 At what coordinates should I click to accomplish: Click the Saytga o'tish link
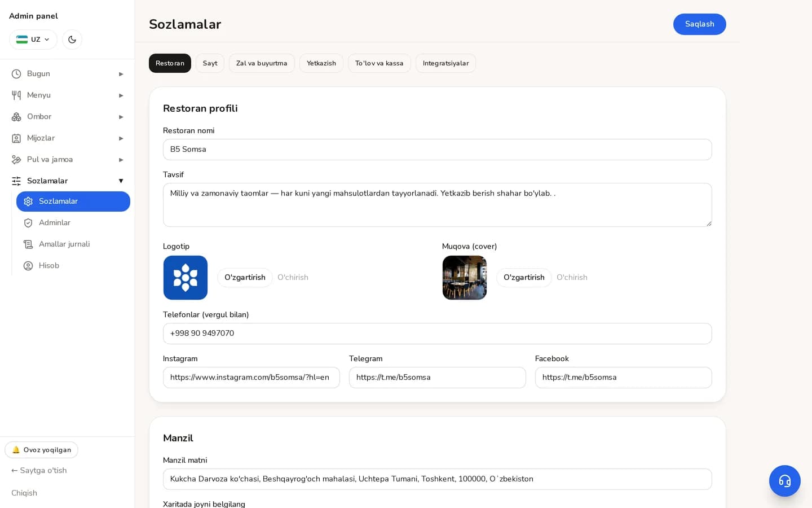click(x=39, y=471)
